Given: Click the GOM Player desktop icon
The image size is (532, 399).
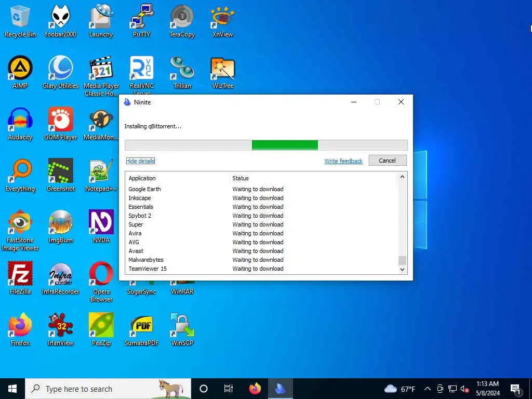Looking at the screenshot, I should (60, 124).
